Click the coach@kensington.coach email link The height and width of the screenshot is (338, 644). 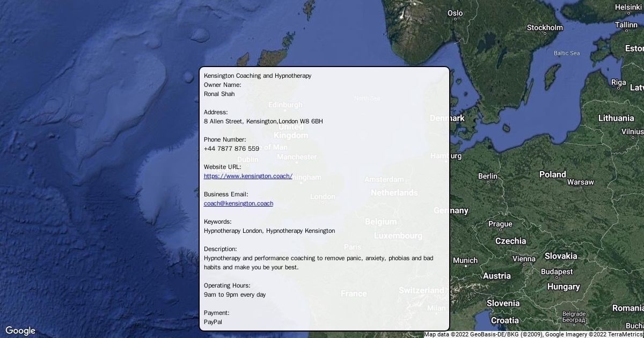pyautogui.click(x=238, y=203)
